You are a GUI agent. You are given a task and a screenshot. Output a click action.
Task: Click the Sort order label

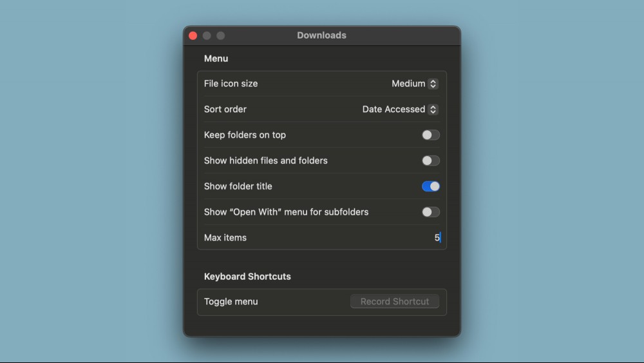coord(225,110)
